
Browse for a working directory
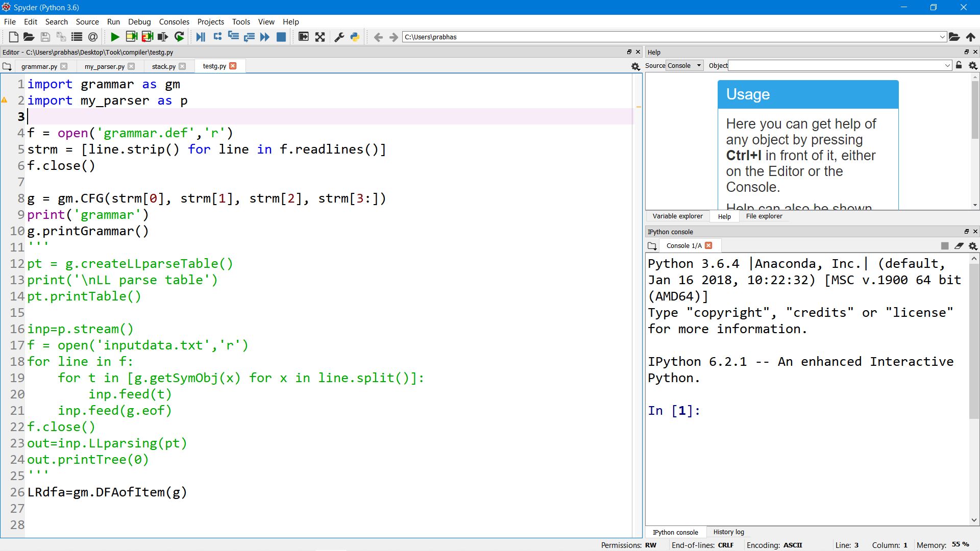[x=954, y=37]
